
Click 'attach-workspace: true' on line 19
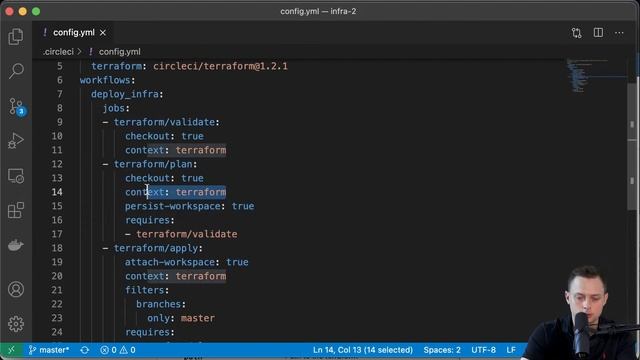pyautogui.click(x=187, y=262)
